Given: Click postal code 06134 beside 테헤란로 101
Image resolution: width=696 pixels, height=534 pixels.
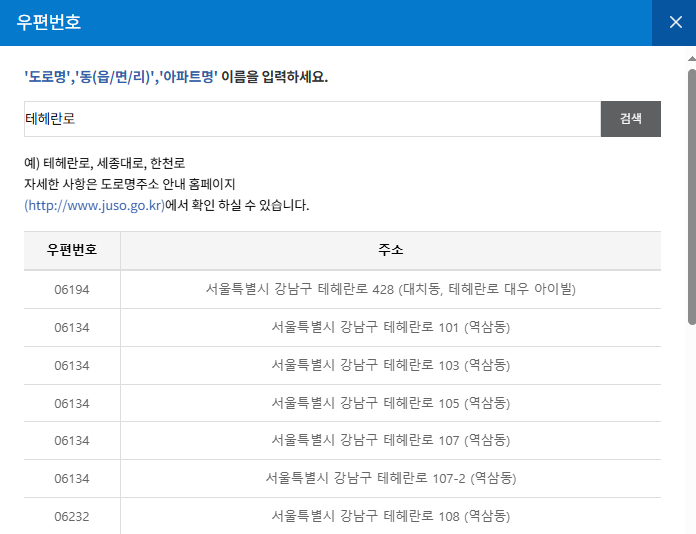Looking at the screenshot, I should click(72, 328).
